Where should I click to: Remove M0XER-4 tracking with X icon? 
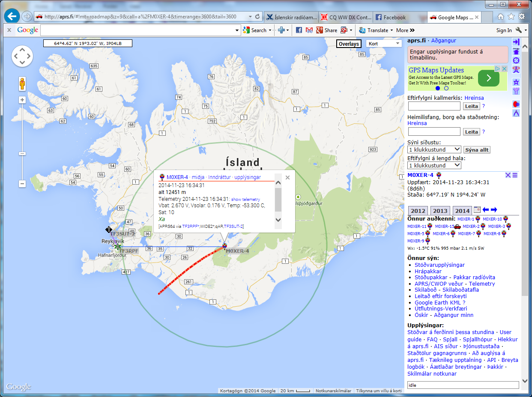pos(508,175)
